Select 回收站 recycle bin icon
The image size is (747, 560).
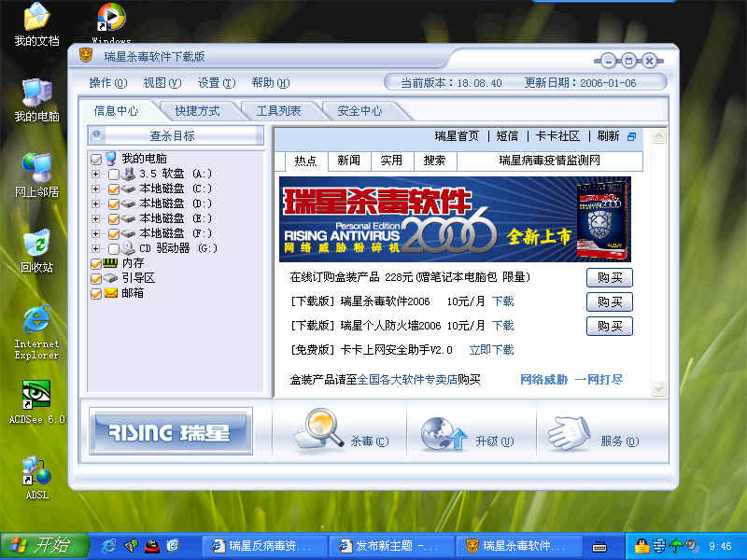tap(36, 251)
